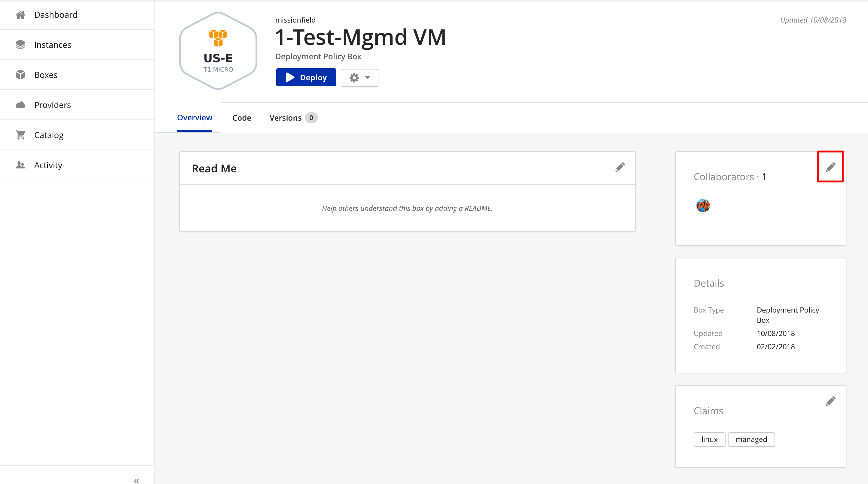Click the linux claims tag
Viewport: 868px width, 484px height.
click(x=709, y=439)
